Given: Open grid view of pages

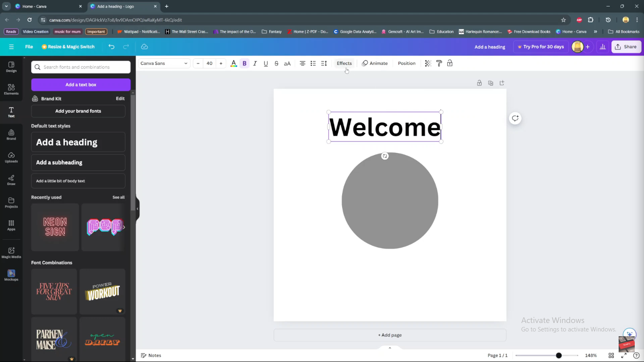Looking at the screenshot, I should click(x=611, y=356).
